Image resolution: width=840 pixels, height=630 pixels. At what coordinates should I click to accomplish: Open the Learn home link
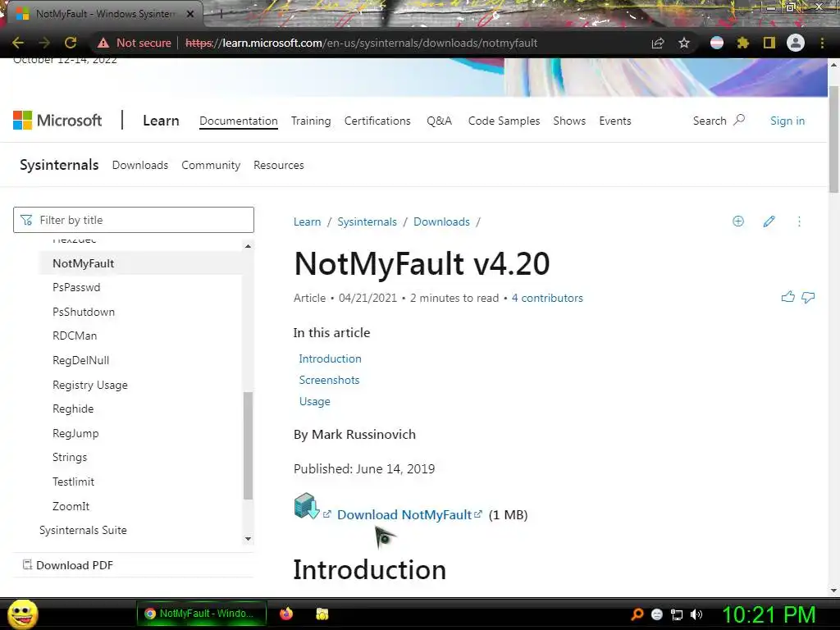pyautogui.click(x=161, y=121)
